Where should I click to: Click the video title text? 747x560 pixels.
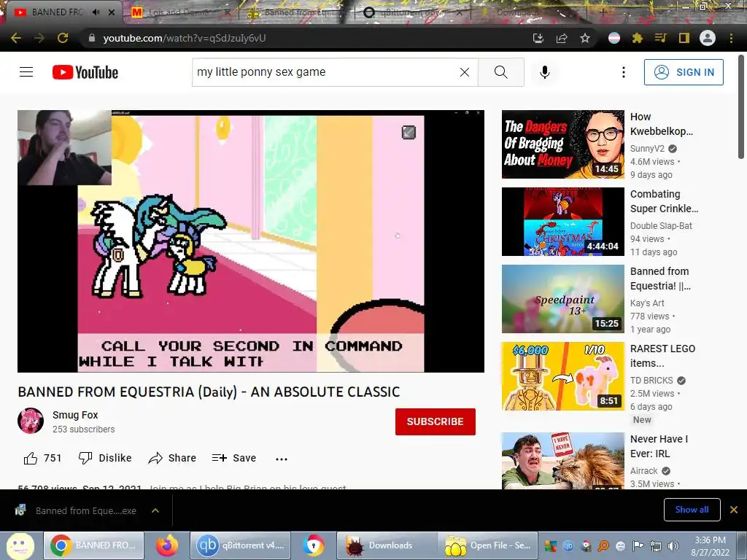(x=209, y=392)
